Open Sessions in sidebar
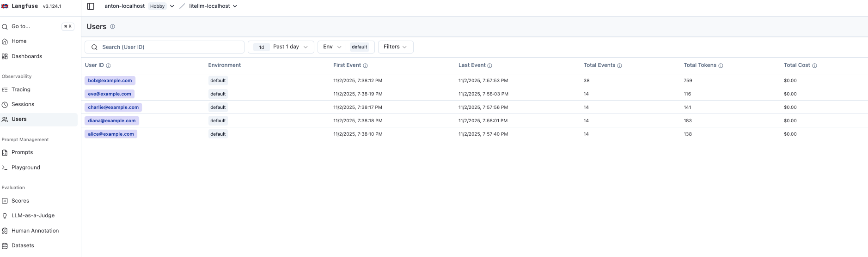 (39, 104)
